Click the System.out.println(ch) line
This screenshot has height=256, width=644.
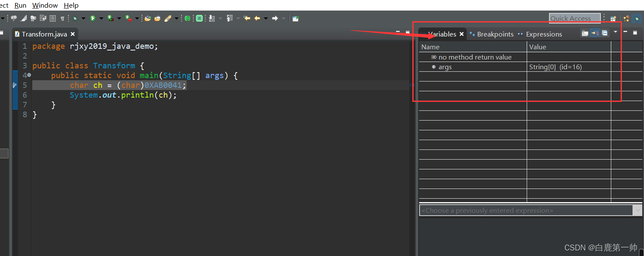pyautogui.click(x=123, y=95)
